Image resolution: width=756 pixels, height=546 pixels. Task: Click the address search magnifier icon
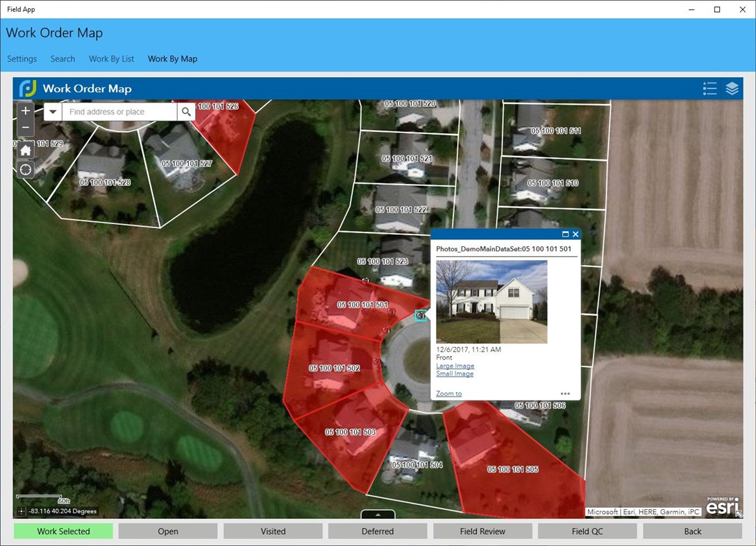186,111
